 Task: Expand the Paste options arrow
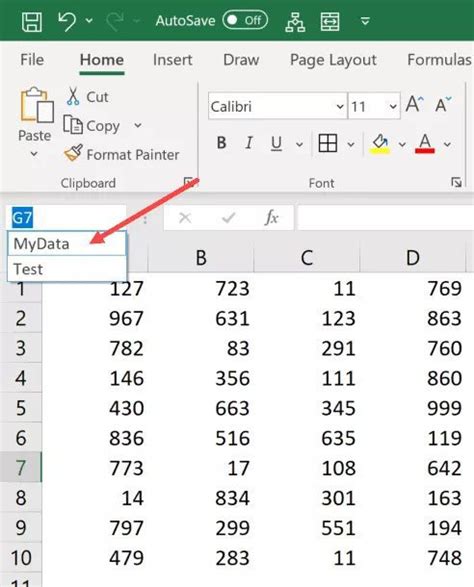point(34,153)
